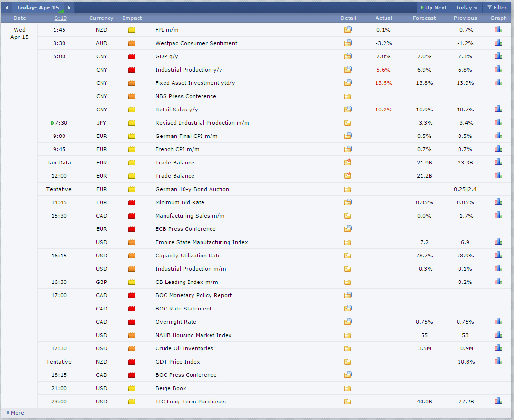This screenshot has height=420, width=514.
Task: Open detail for Industrial Production m/m
Action: (348, 269)
